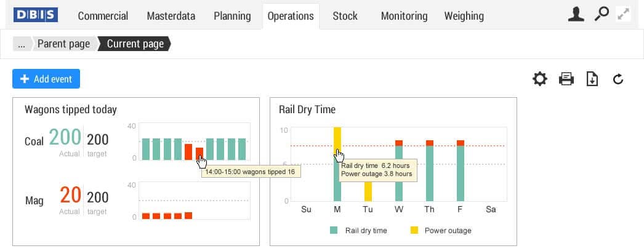Go to the Weighing section
This screenshot has width=644, height=251.
[464, 16]
